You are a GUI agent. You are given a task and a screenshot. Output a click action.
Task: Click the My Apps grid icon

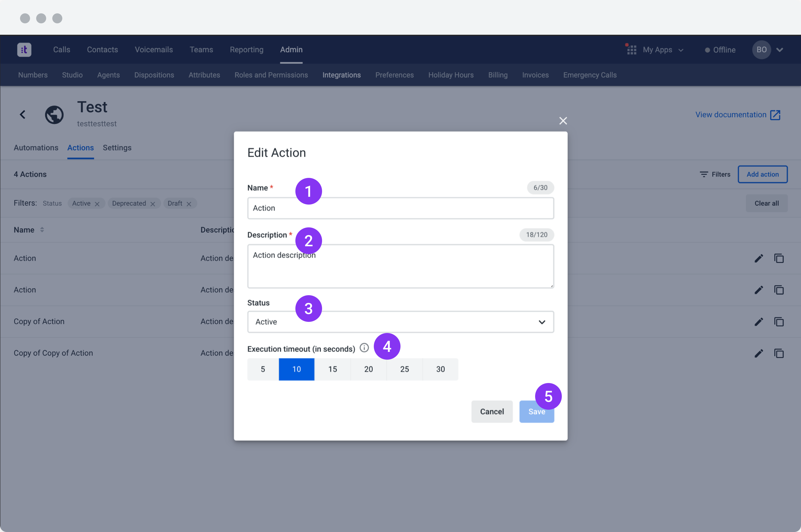tap(631, 50)
